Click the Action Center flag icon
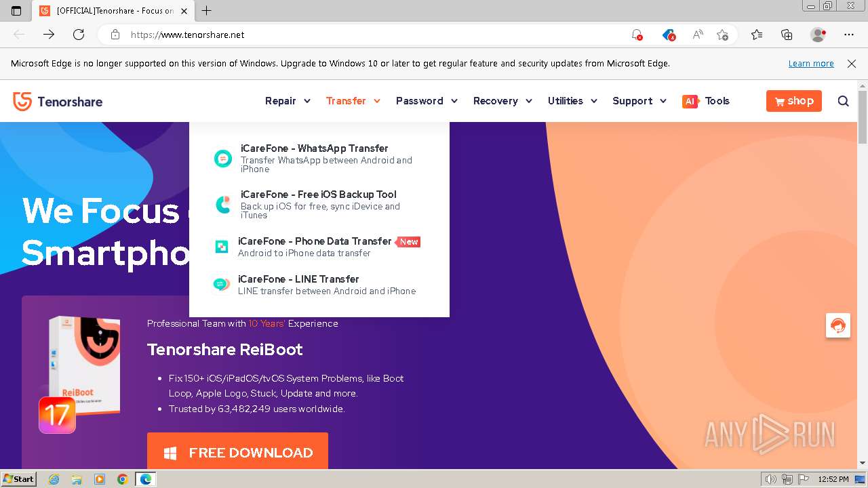 [802, 479]
